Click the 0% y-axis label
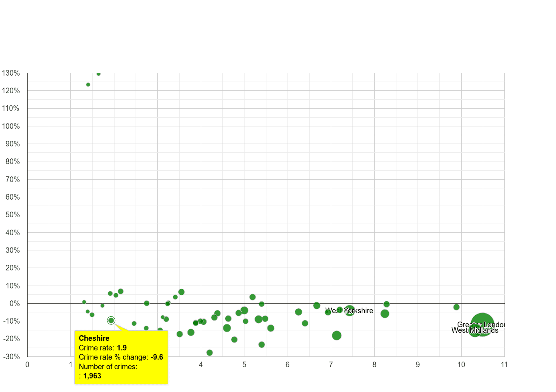 pyautogui.click(x=15, y=304)
